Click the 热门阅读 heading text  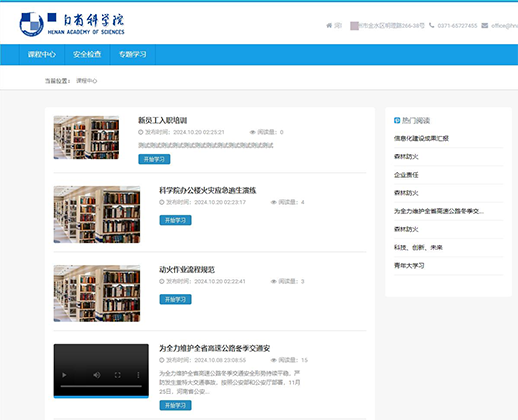pos(416,120)
